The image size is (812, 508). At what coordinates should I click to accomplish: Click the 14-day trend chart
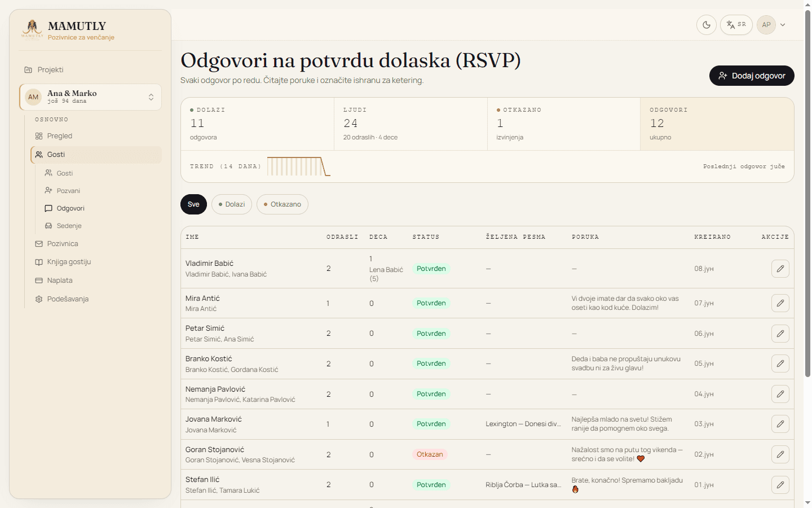click(x=299, y=167)
